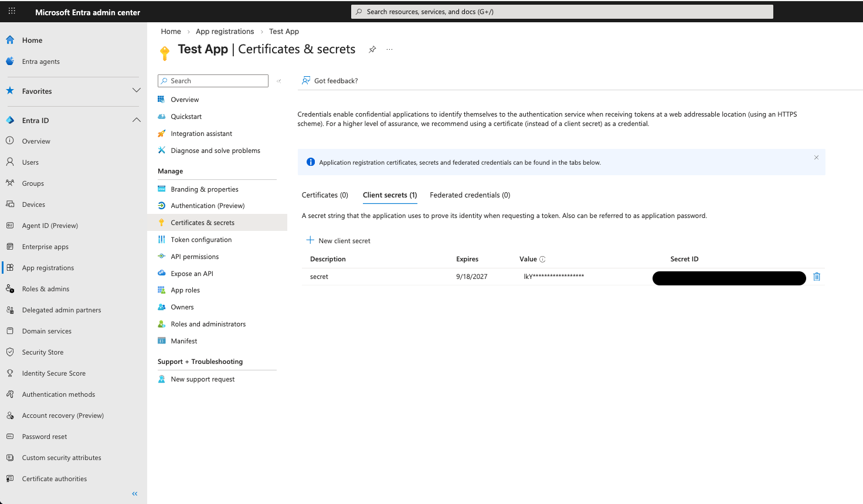Collapse the left navigation sidebar
863x504 pixels.
[135, 493]
